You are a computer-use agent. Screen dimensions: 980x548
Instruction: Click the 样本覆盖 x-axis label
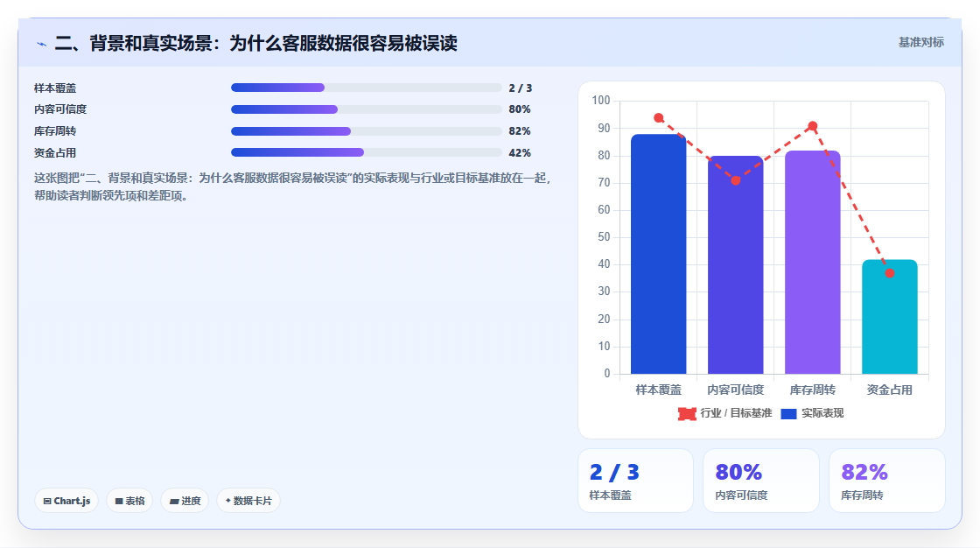(658, 390)
